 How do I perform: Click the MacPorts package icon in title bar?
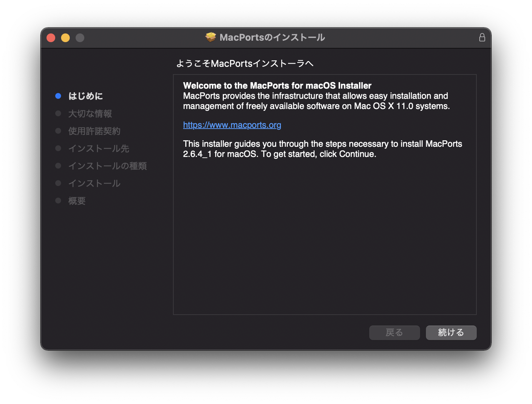(210, 37)
